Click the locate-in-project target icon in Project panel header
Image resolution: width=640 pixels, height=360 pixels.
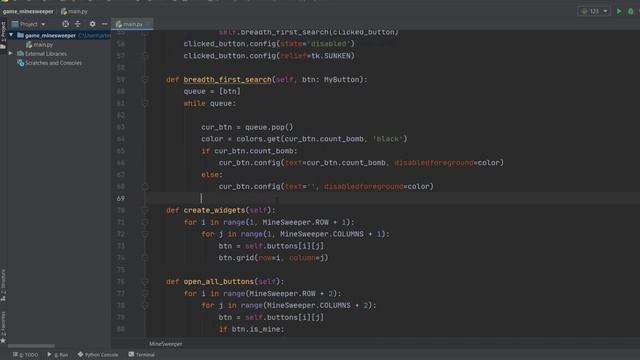(x=65, y=24)
